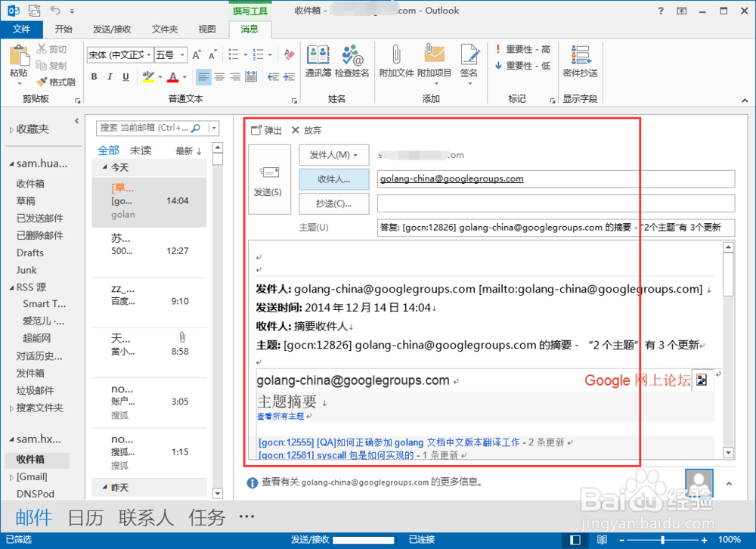
Task: Click the zoom slider in the status bar
Action: pyautogui.click(x=664, y=540)
